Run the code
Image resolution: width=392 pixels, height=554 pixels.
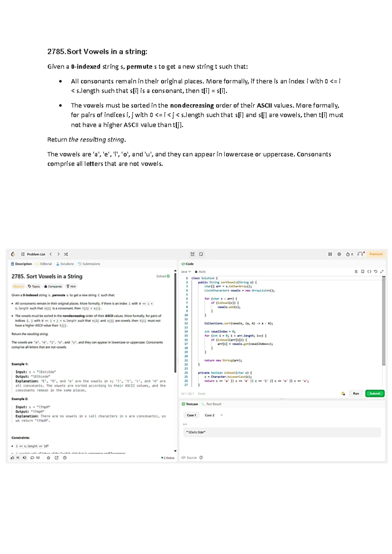point(356,394)
